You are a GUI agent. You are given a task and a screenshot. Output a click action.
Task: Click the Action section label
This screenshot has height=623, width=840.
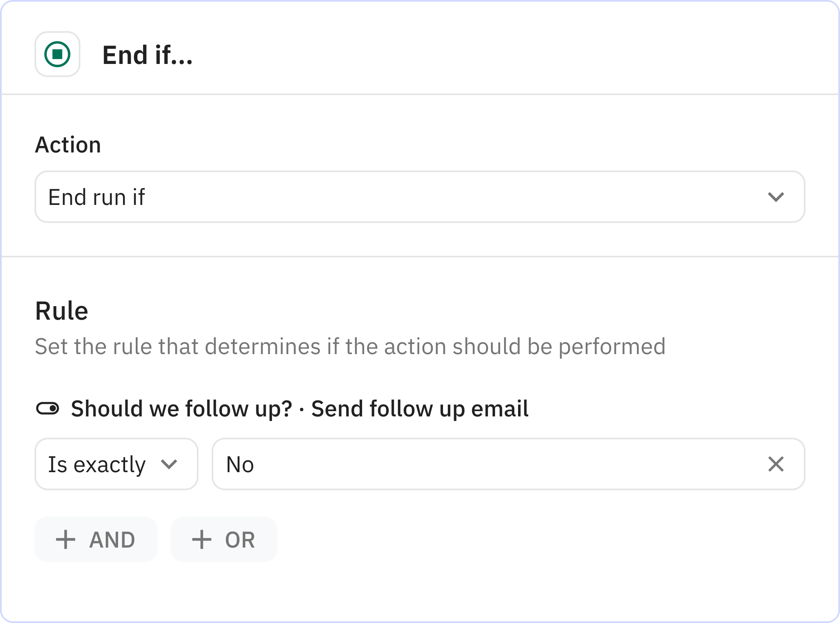click(68, 145)
